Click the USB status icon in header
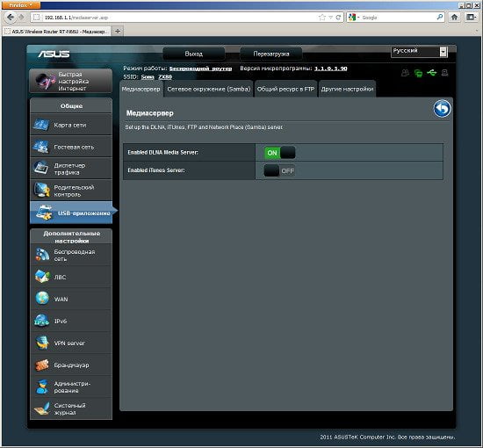Viewport: 483px width, 448px height. coord(431,73)
